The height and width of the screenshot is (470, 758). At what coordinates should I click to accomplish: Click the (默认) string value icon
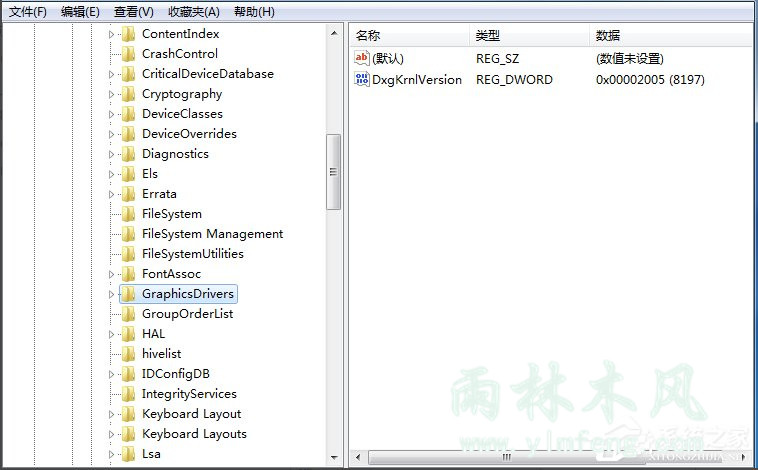coord(362,58)
